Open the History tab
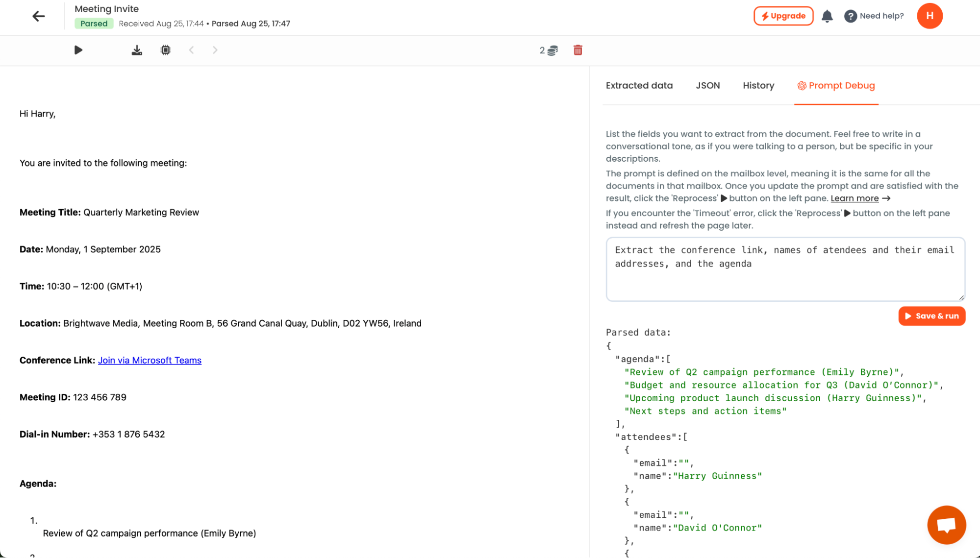Image resolution: width=980 pixels, height=558 pixels. (758, 85)
